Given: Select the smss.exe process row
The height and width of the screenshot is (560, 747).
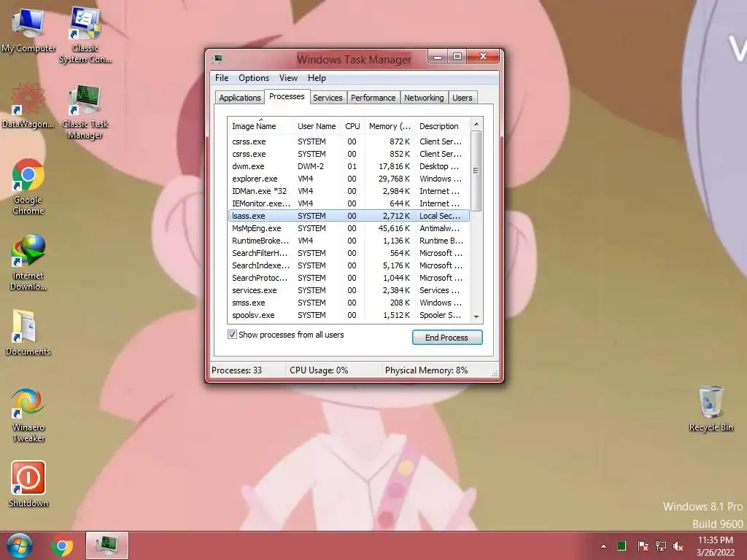Looking at the screenshot, I should point(349,303).
